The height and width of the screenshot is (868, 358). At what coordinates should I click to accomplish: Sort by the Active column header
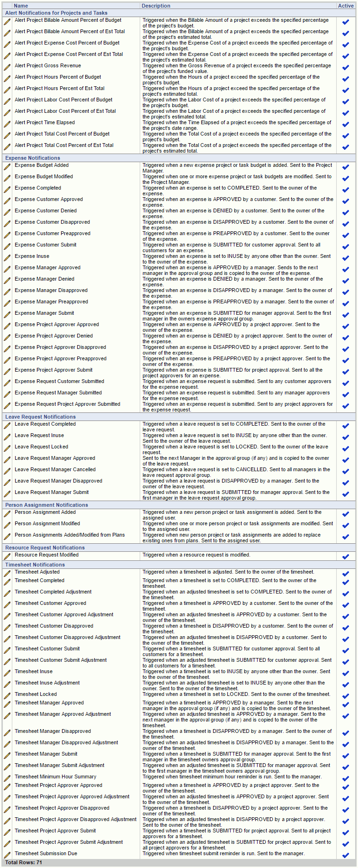coord(346,6)
